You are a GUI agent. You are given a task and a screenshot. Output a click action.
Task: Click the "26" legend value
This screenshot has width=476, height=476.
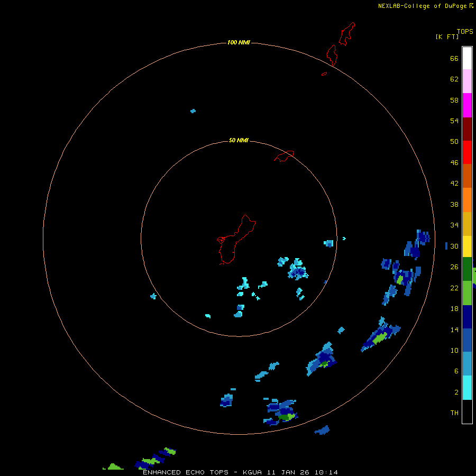point(454,267)
